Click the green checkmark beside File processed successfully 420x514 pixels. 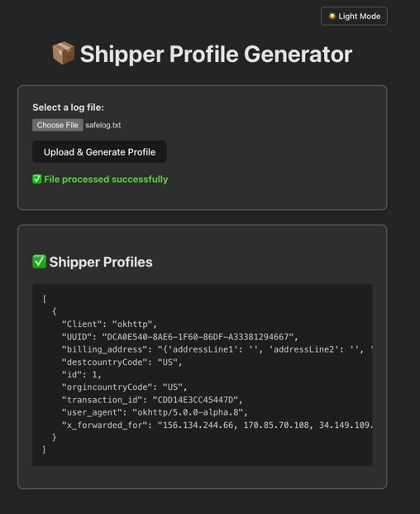coord(37,179)
